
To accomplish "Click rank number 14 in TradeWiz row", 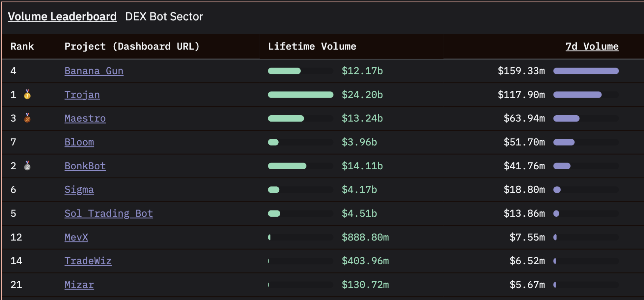I will pos(16,261).
